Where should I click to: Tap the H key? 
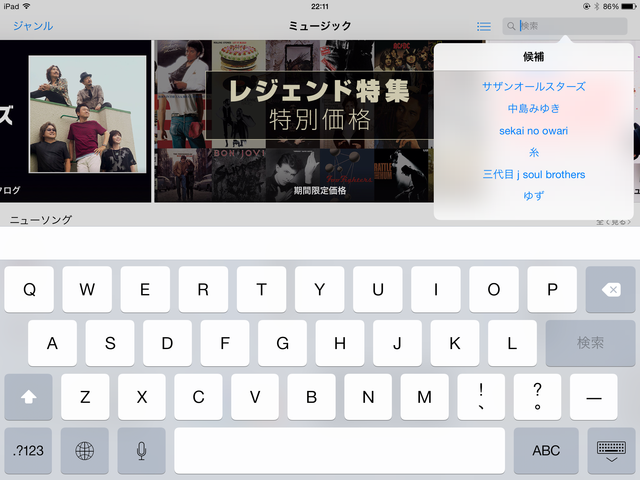[x=340, y=343]
